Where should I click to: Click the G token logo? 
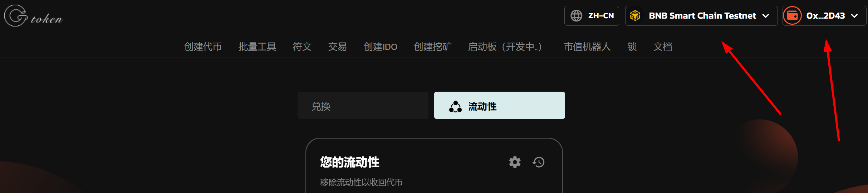coord(34,16)
